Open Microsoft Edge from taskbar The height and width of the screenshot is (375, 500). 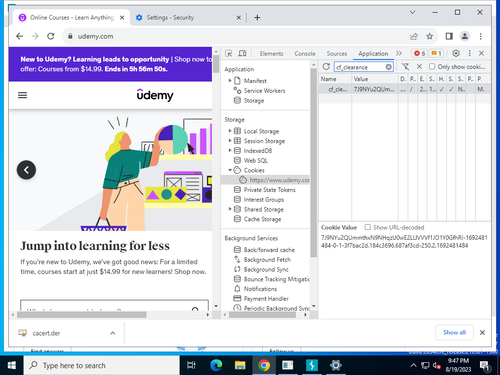tap(216, 366)
